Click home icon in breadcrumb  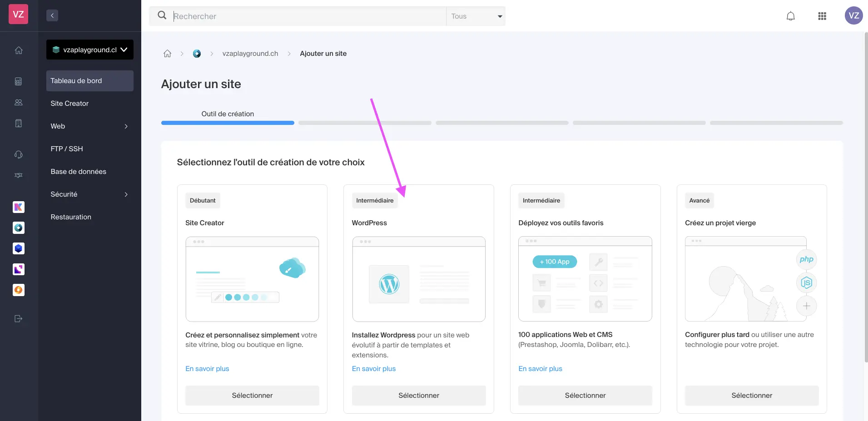point(167,54)
